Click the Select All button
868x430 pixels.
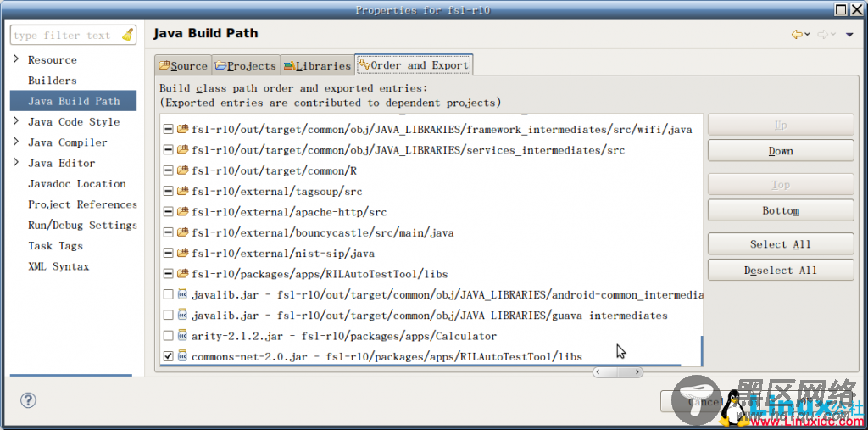(781, 243)
